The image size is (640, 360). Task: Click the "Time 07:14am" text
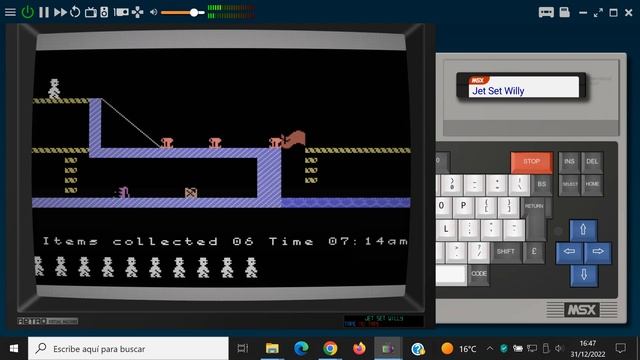coord(338,242)
